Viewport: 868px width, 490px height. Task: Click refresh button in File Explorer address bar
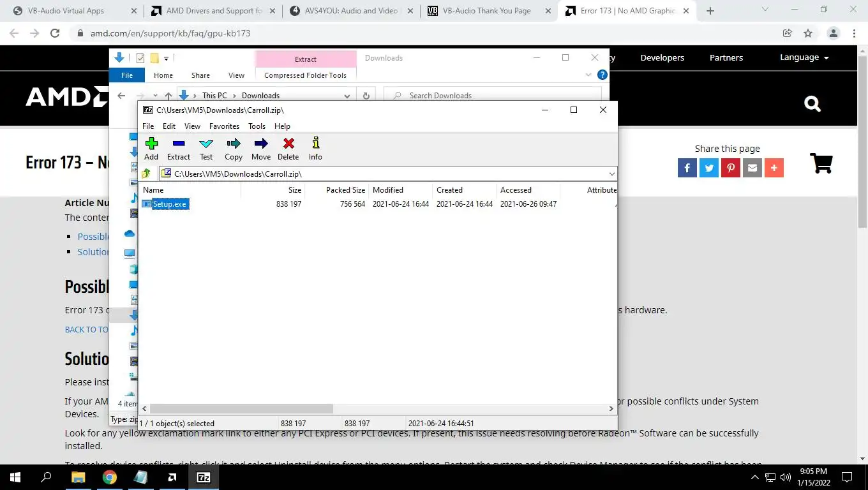[x=366, y=96]
